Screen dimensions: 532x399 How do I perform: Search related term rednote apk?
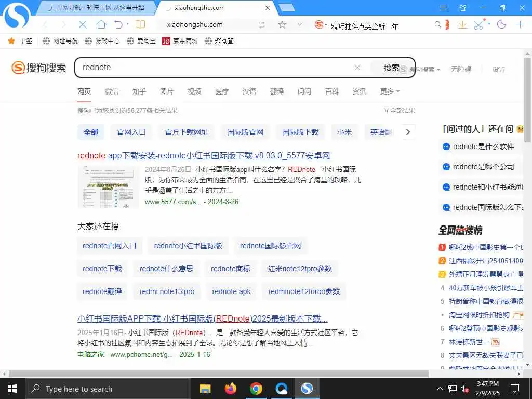click(231, 291)
